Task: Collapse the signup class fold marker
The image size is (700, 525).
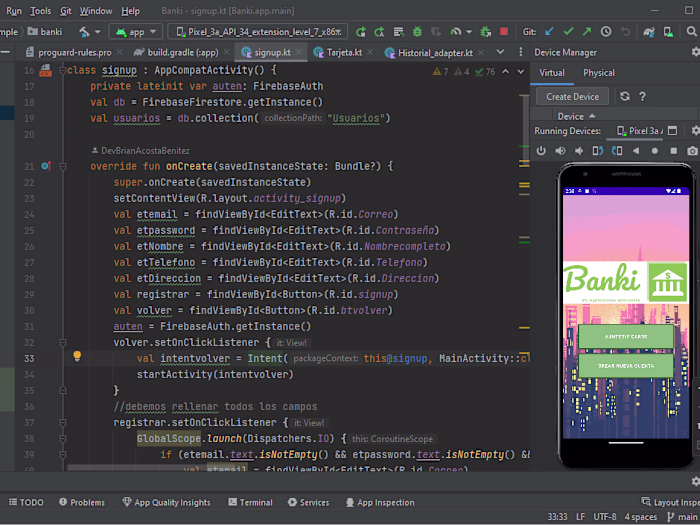Action: [x=60, y=71]
